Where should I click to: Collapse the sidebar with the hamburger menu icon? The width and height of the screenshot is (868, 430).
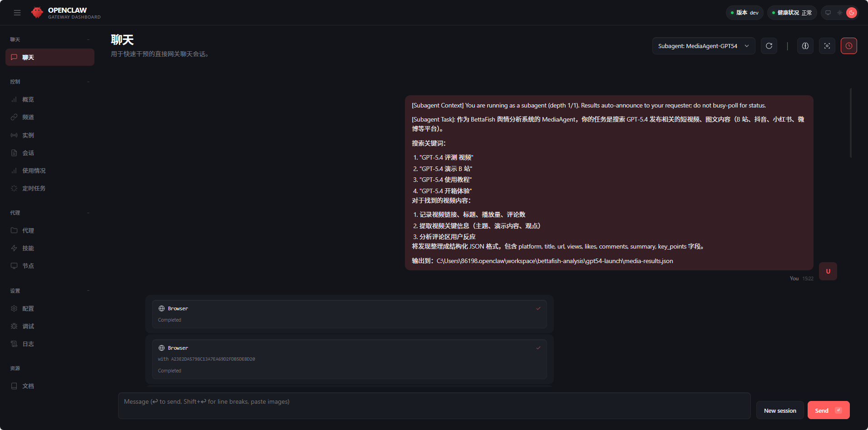(17, 13)
